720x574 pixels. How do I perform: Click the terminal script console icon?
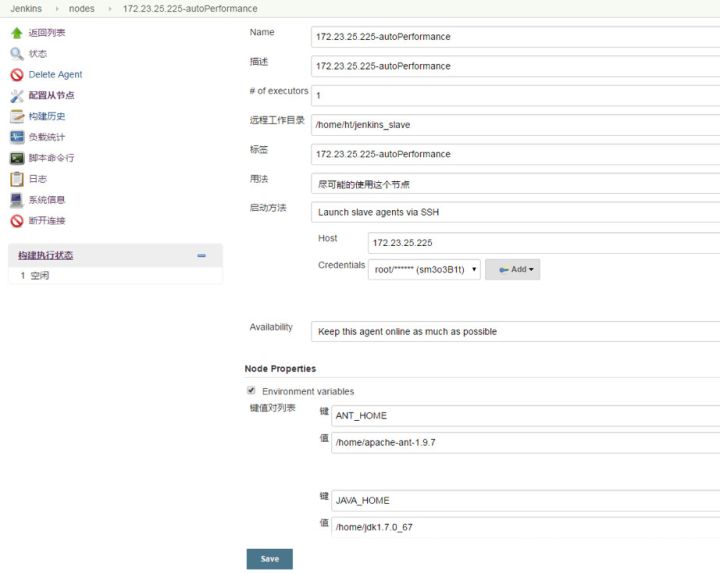[x=17, y=158]
